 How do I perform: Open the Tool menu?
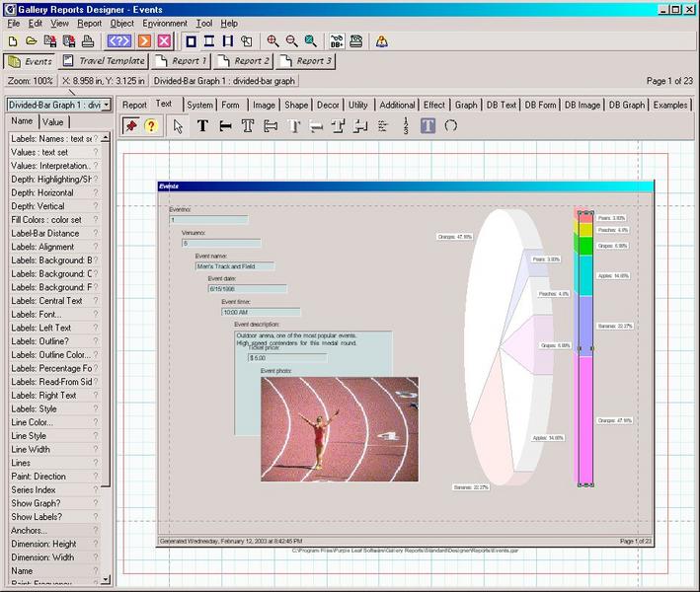click(204, 24)
